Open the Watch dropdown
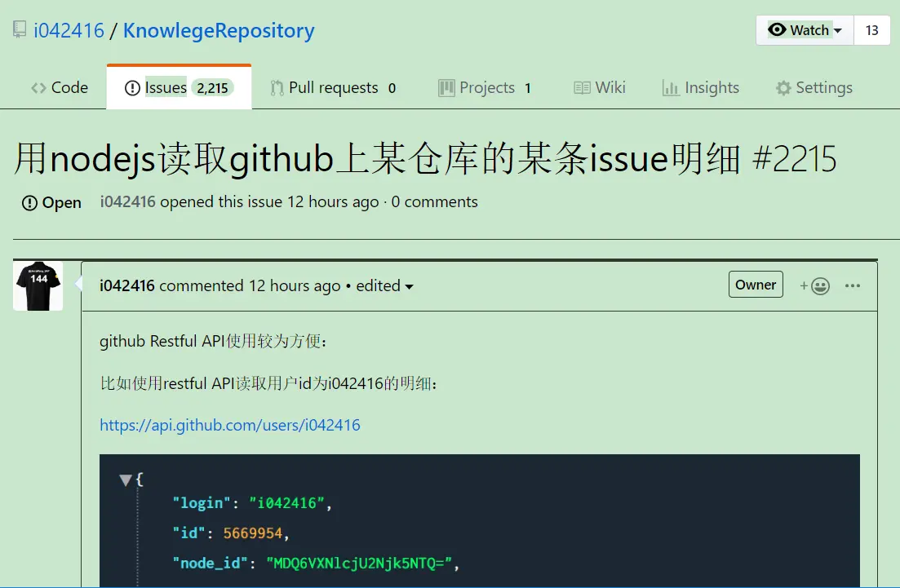 point(805,30)
